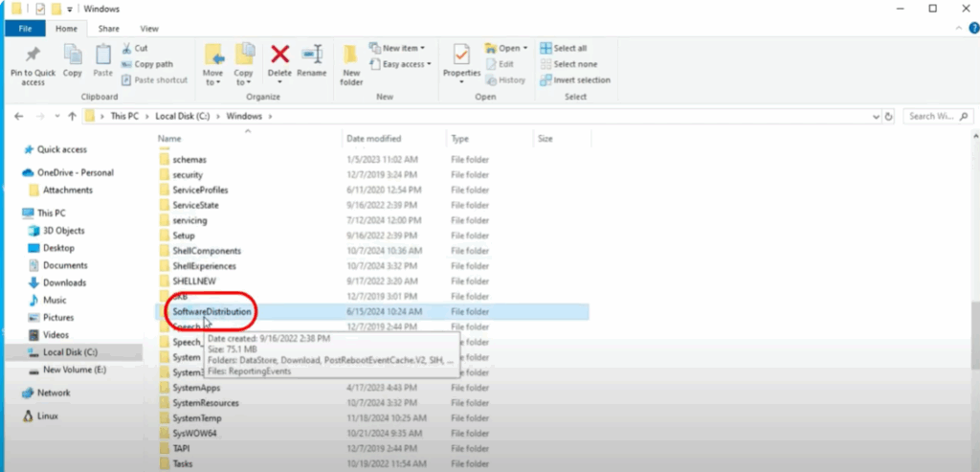The height and width of the screenshot is (472, 980).
Task: Open the Easy access dropdown
Action: click(400, 64)
